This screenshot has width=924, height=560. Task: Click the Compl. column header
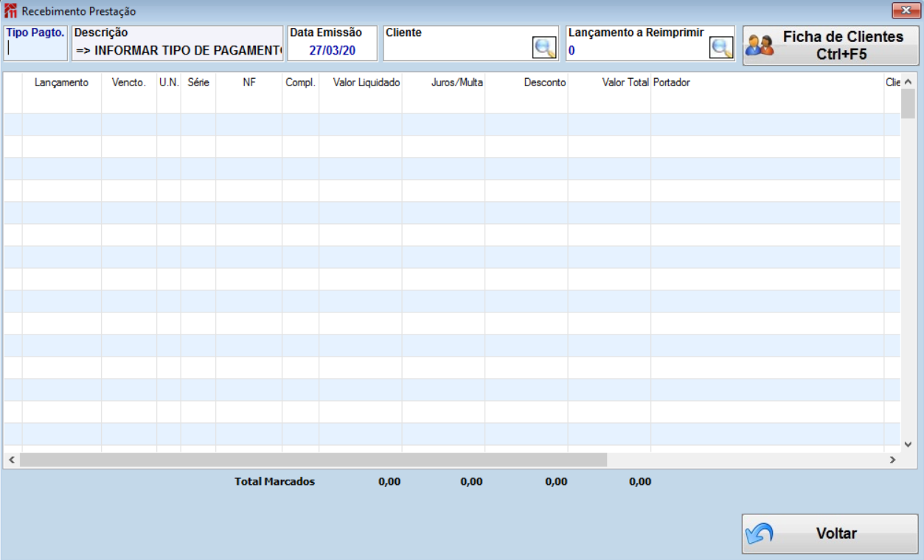pyautogui.click(x=301, y=83)
